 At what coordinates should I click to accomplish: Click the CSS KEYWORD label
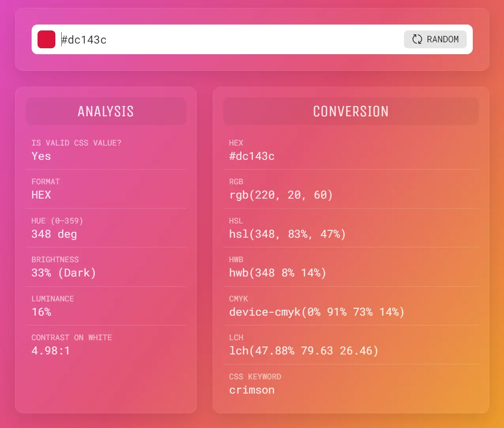255,377
